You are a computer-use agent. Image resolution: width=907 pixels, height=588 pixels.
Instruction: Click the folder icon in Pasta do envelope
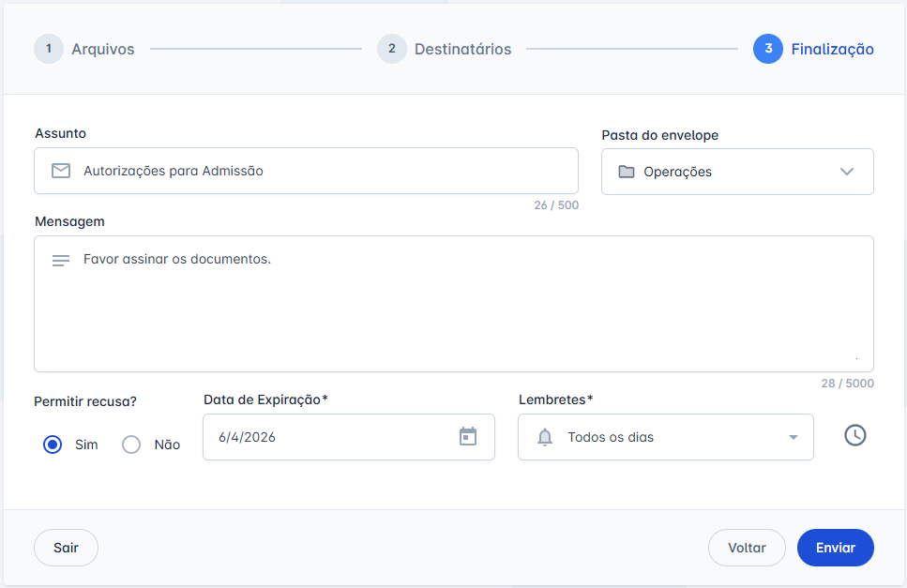point(627,172)
